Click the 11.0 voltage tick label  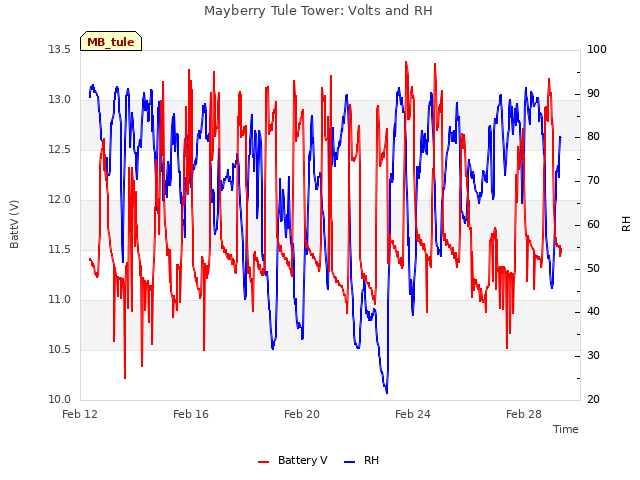pos(59,300)
